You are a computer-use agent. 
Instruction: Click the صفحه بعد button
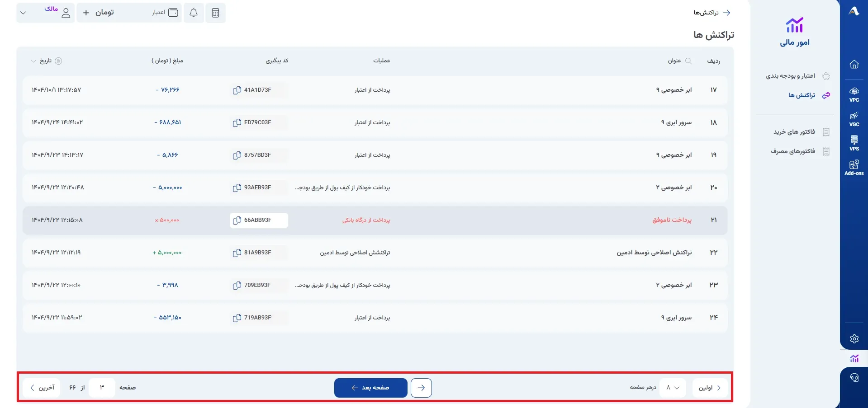coord(371,388)
